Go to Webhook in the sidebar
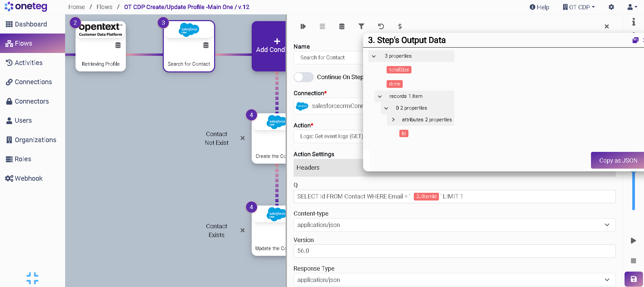644x287 pixels. tap(29, 178)
